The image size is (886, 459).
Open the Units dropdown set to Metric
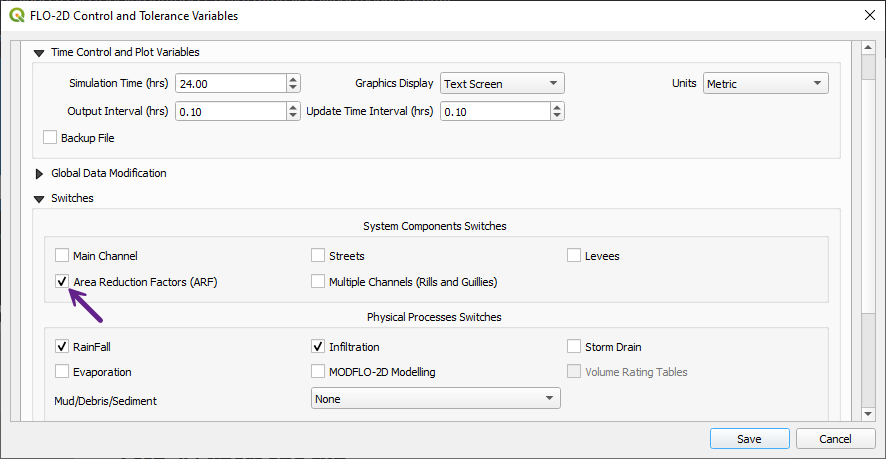(x=766, y=84)
